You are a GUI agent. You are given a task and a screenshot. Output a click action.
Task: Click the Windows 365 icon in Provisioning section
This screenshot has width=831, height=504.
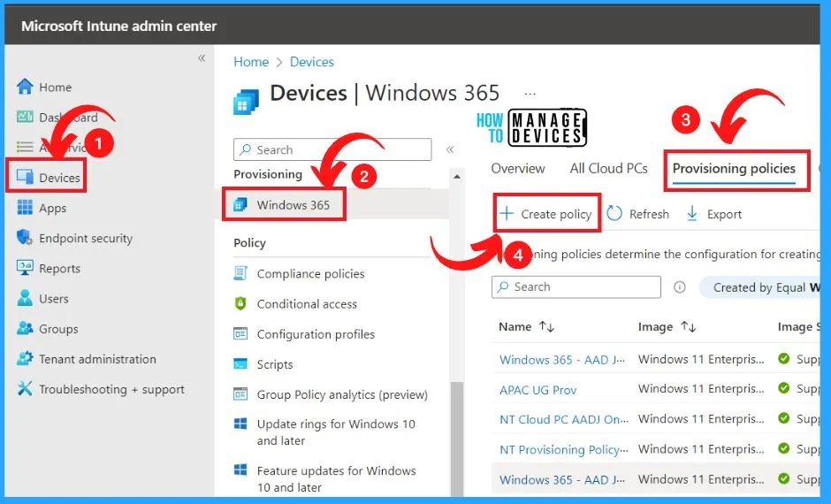(240, 204)
